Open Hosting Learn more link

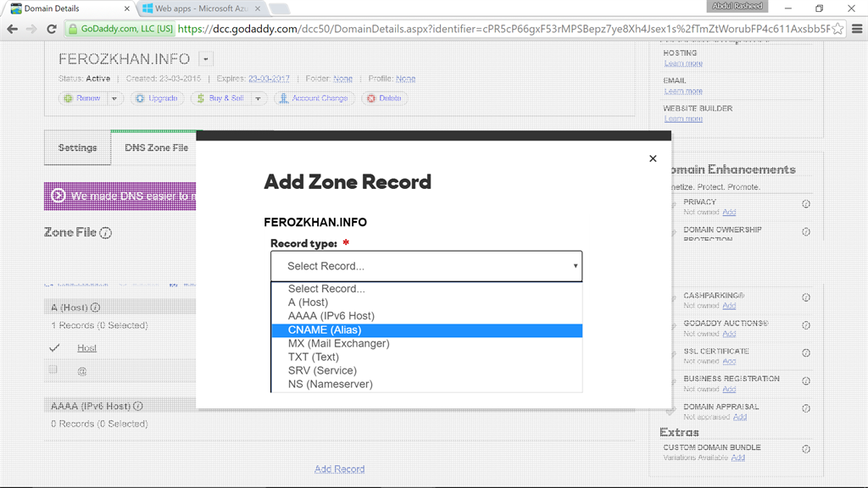(x=683, y=64)
